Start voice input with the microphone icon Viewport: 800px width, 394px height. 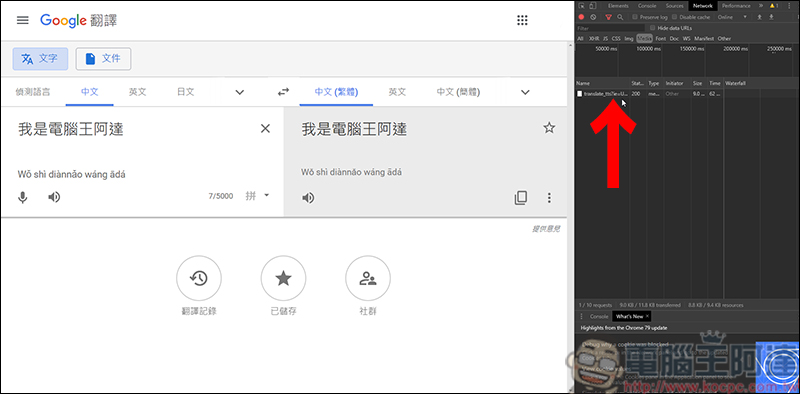click(x=22, y=197)
